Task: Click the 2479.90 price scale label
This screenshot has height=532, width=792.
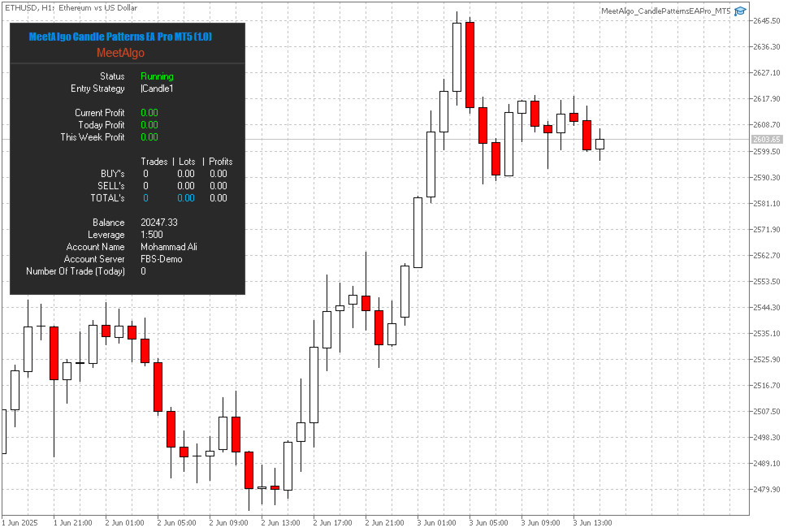Action: click(767, 490)
